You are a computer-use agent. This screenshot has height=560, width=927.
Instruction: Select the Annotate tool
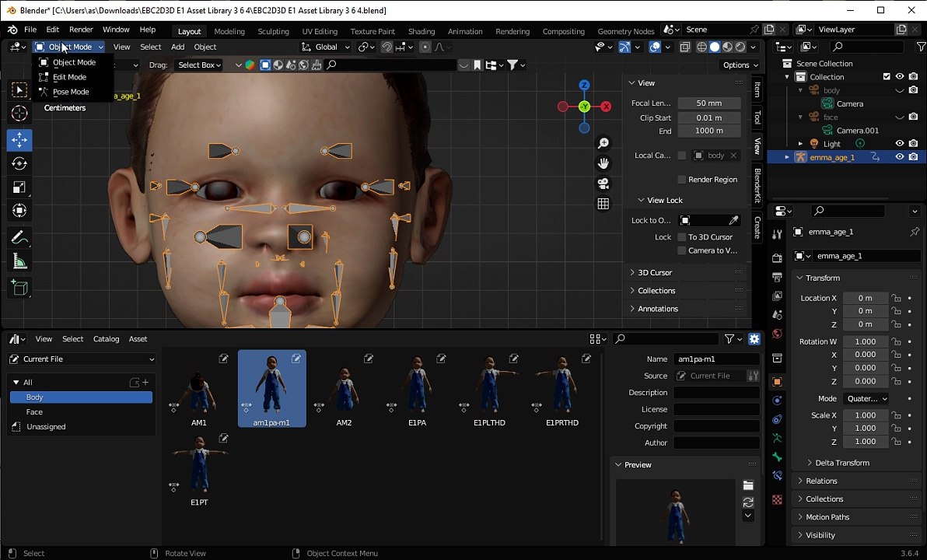tap(19, 238)
